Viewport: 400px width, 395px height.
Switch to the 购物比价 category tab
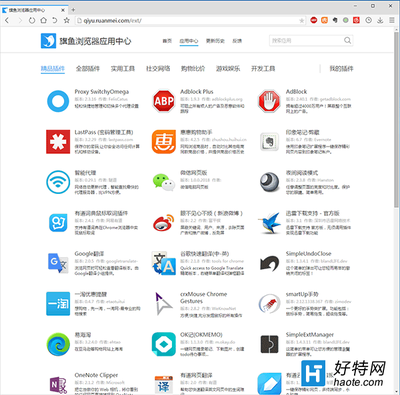pyautogui.click(x=193, y=69)
